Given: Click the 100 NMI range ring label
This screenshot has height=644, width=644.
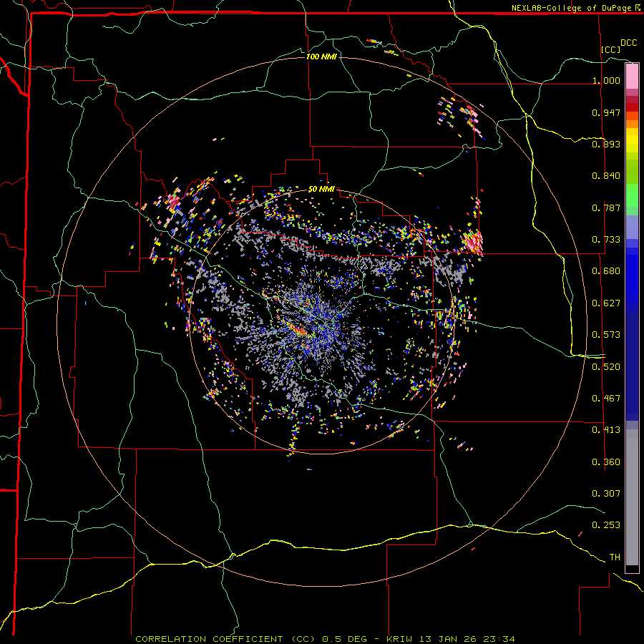Looking at the screenshot, I should [321, 57].
